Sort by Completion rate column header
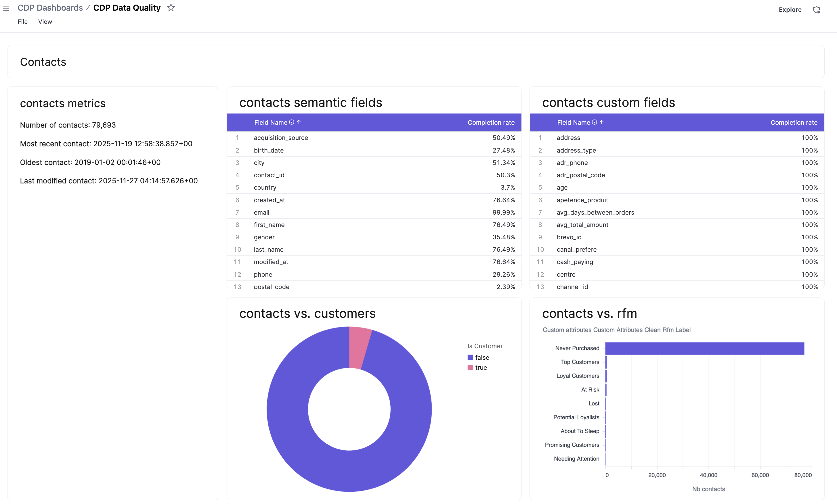 tap(491, 122)
